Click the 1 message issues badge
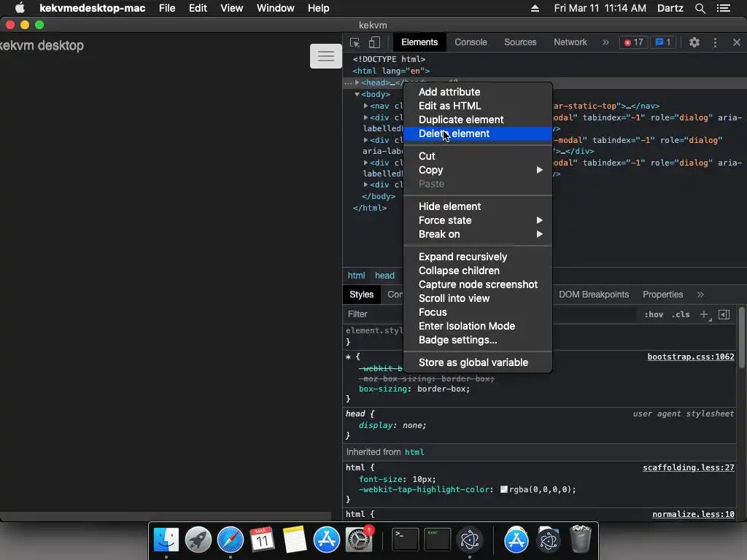This screenshot has width=747, height=560. [663, 42]
